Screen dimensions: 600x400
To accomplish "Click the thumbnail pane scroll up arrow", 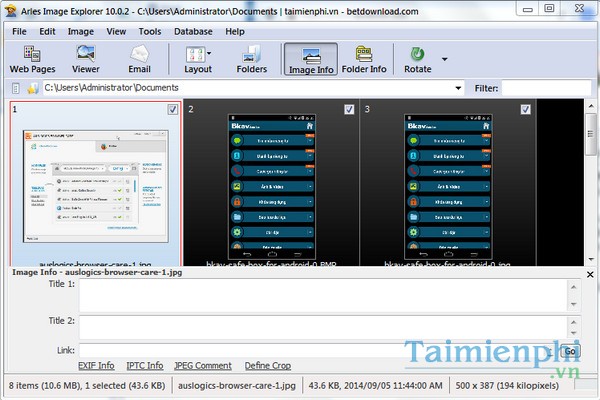I will coord(591,106).
